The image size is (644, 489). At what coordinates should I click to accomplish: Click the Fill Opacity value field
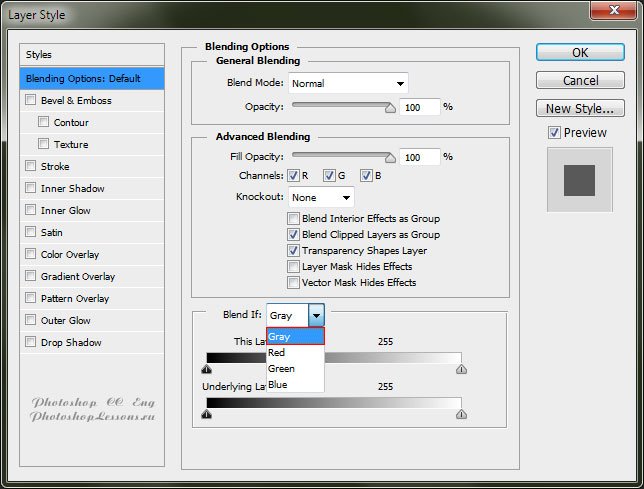pos(419,157)
